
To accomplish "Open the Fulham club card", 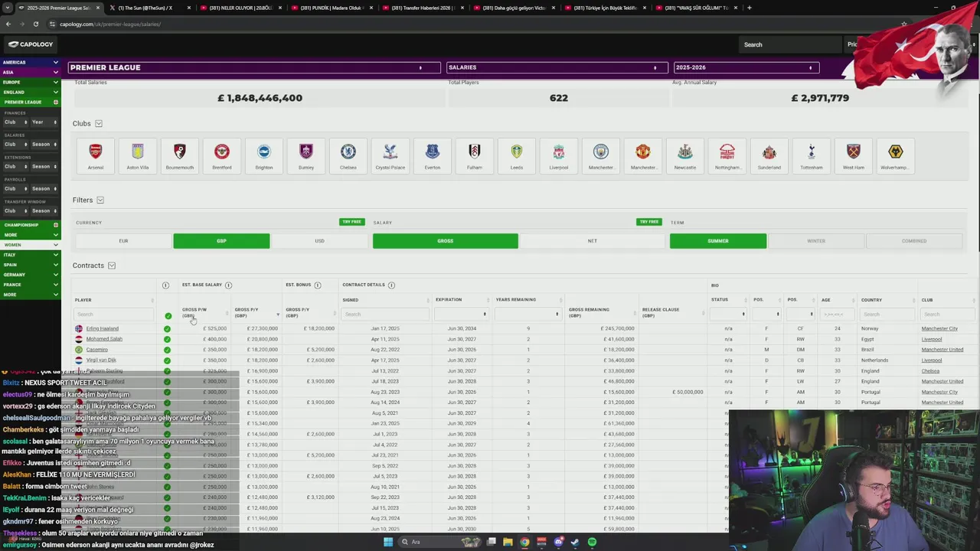I will click(x=474, y=156).
